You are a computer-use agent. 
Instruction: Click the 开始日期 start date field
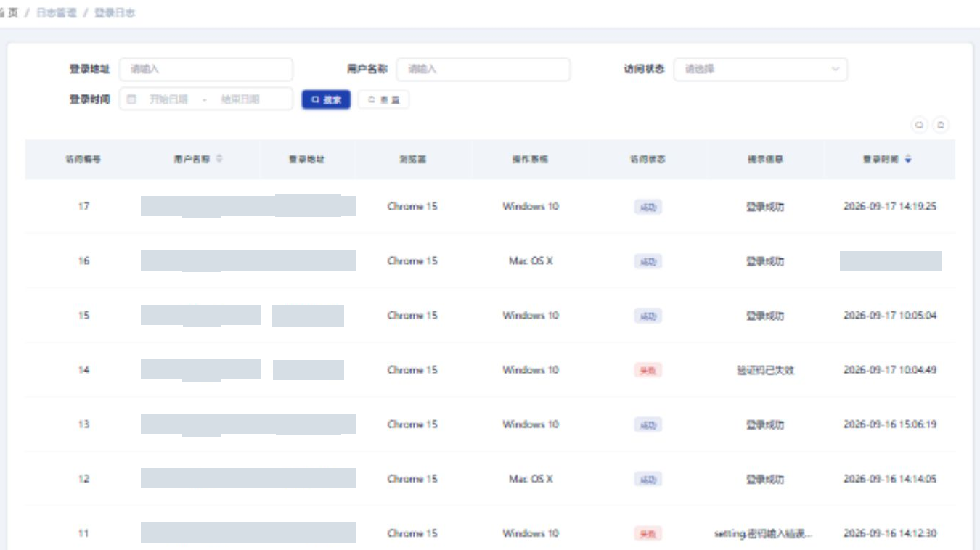(168, 99)
